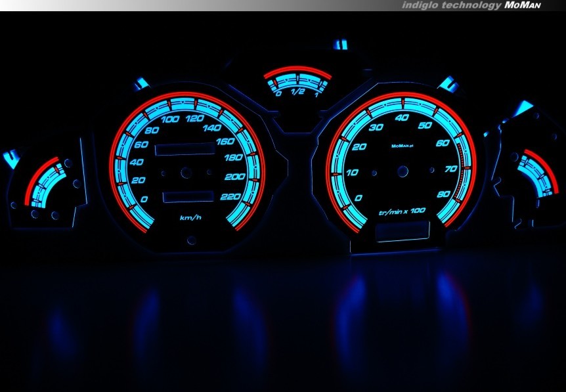Click the 'indiglo technology' banner text
The height and width of the screenshot is (392, 566).
451,5
